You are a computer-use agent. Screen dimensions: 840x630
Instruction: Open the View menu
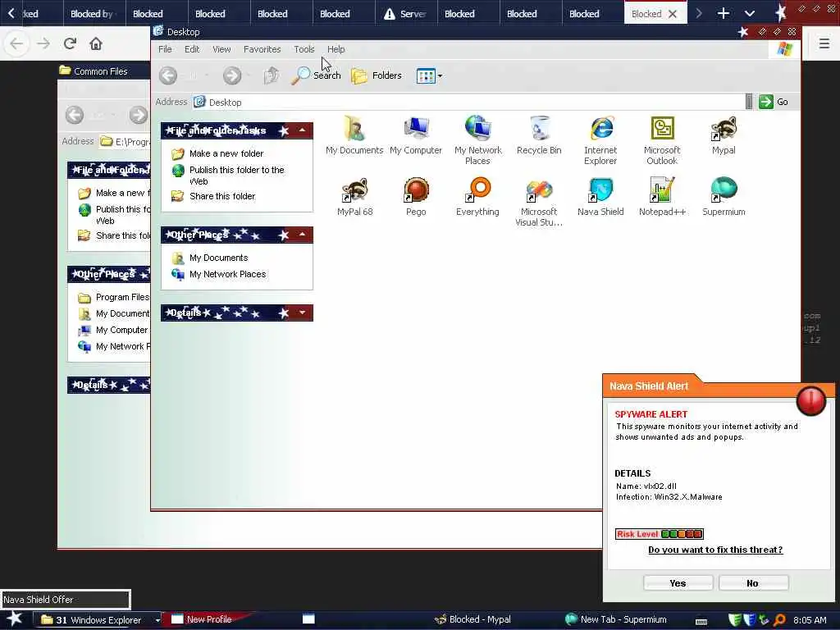tap(221, 49)
